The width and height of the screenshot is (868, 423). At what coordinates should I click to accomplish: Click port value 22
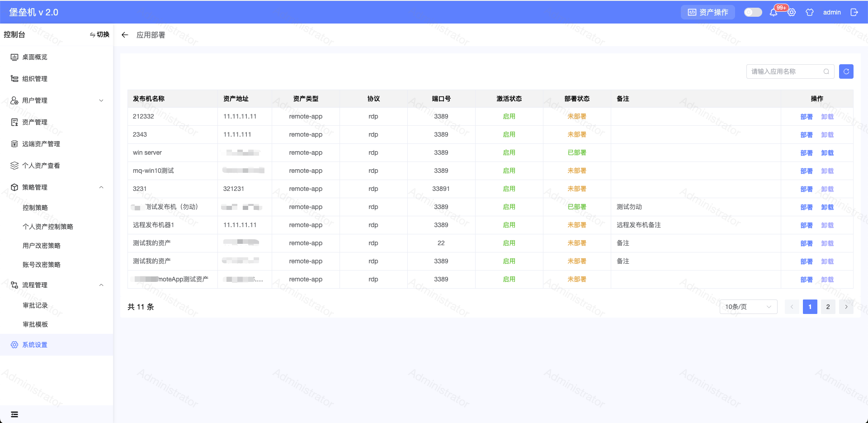[441, 243]
